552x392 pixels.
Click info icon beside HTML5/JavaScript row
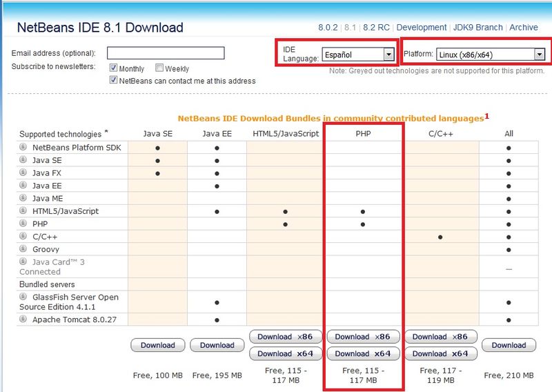click(23, 210)
